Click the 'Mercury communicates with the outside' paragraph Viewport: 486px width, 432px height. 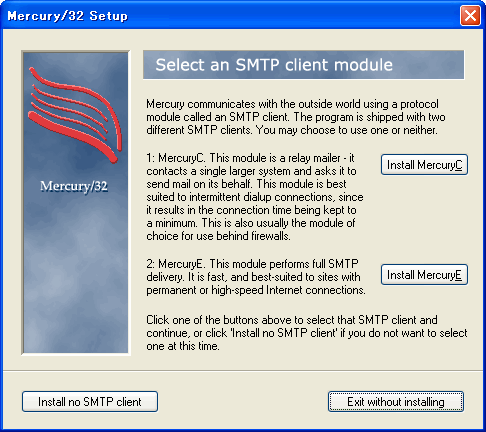(296, 117)
